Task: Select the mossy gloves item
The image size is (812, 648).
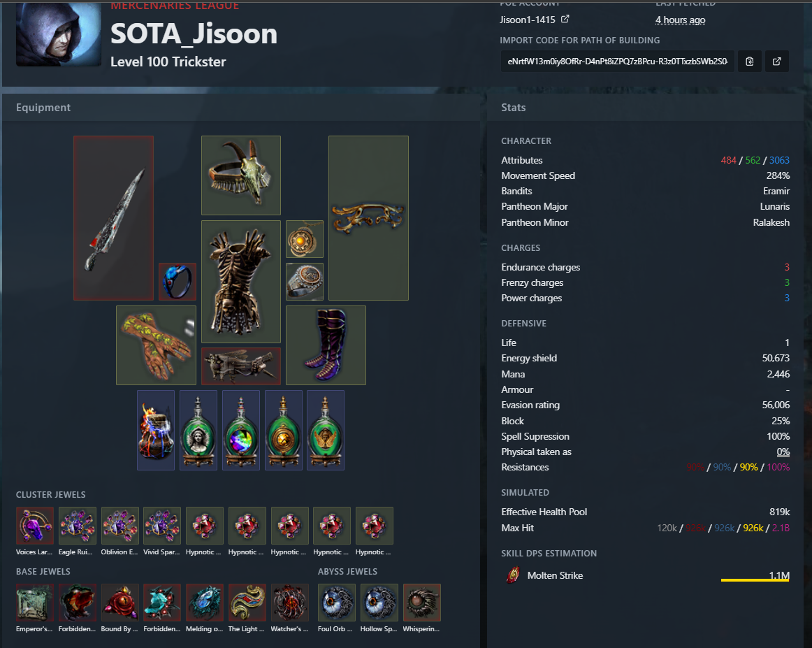Action: pos(156,345)
